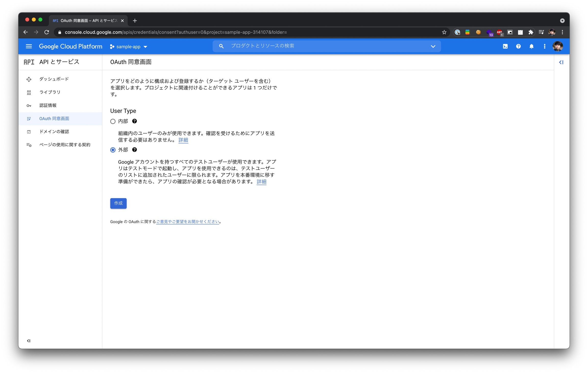Click help icon next to 内部
This screenshot has height=373, width=588.
coord(134,121)
